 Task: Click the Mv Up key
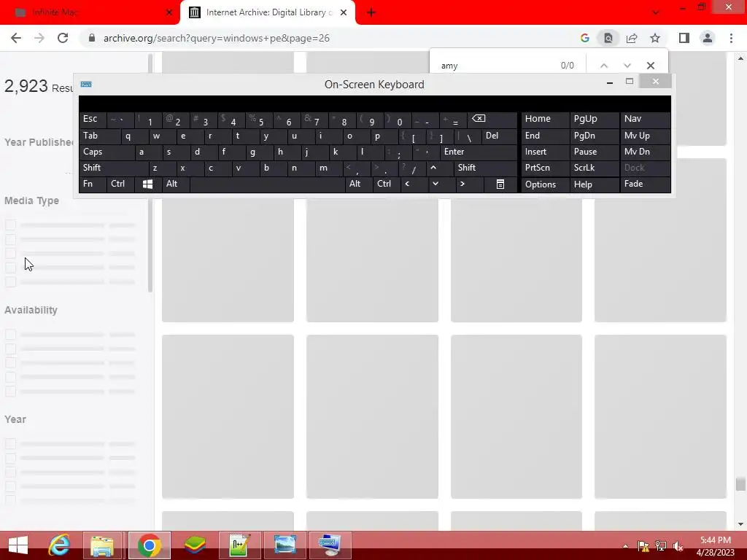(645, 136)
